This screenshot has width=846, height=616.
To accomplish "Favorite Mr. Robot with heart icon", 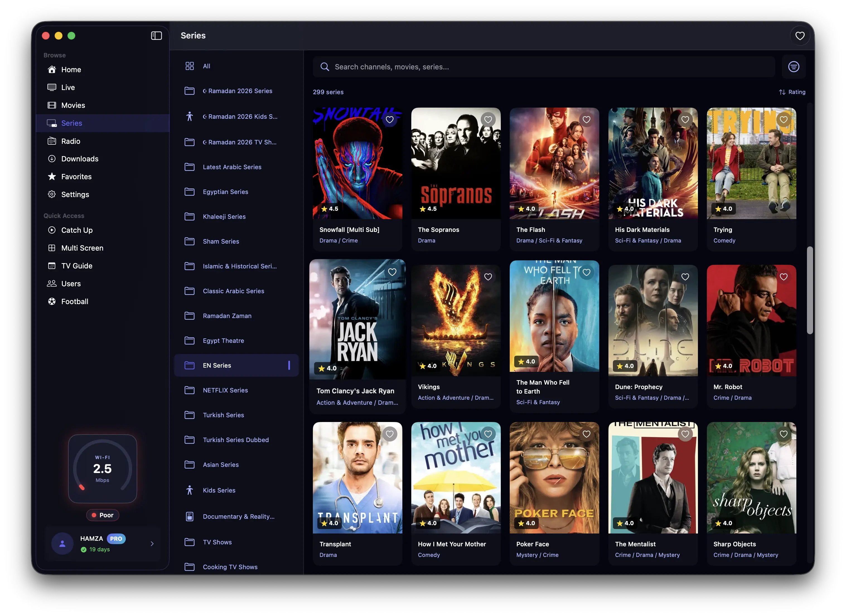I will (x=784, y=277).
